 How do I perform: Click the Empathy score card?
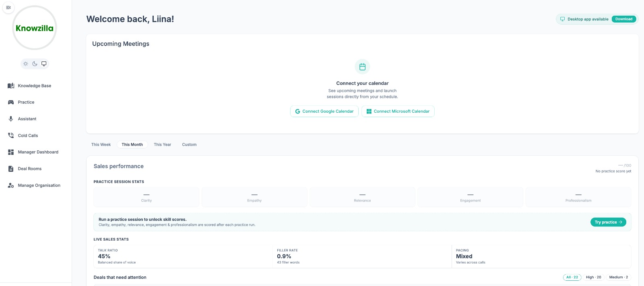pyautogui.click(x=254, y=197)
